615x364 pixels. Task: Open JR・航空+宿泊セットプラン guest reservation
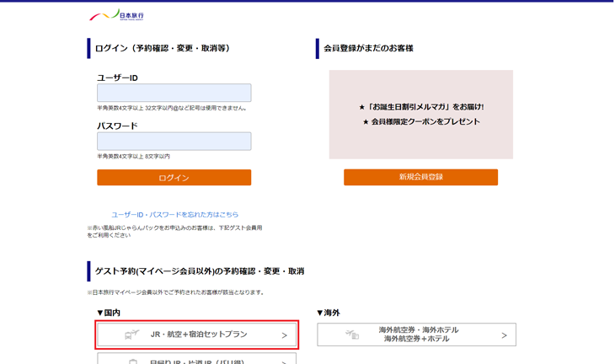197,335
